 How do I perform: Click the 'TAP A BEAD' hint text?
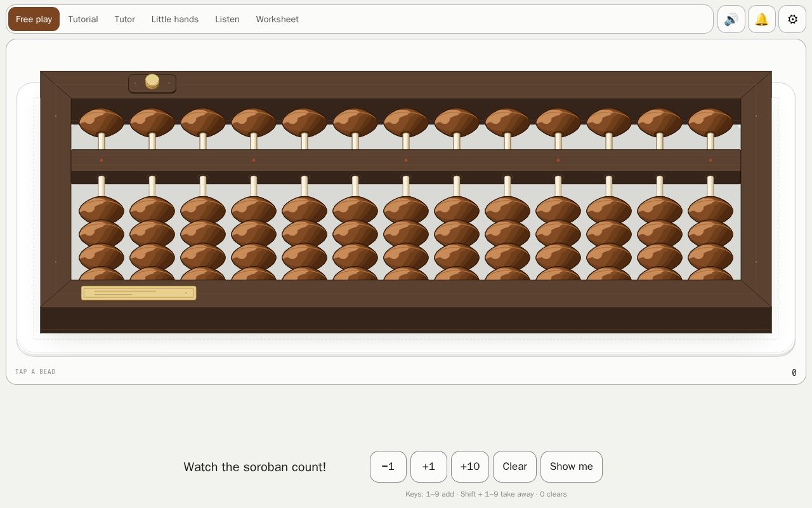tap(36, 371)
